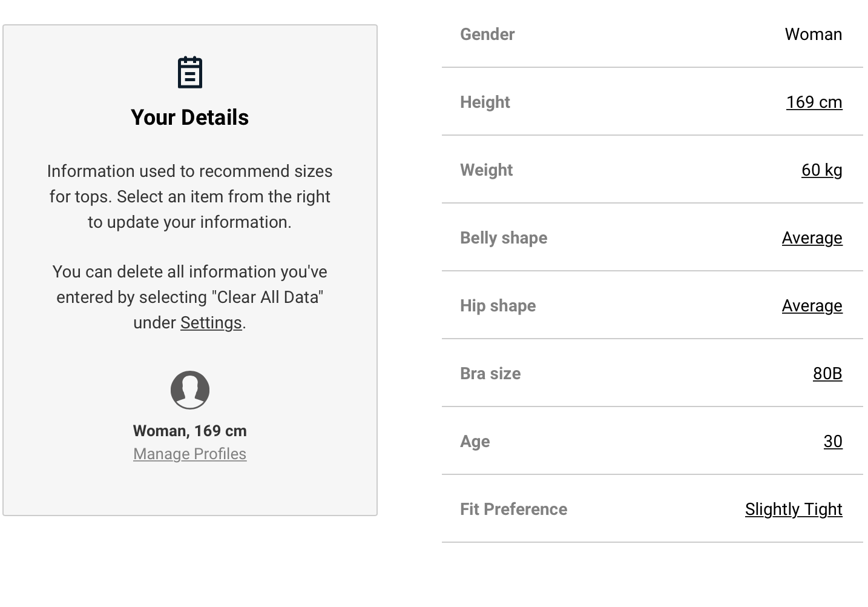868x607 pixels.
Task: Click the Woman gender value
Action: tap(813, 35)
